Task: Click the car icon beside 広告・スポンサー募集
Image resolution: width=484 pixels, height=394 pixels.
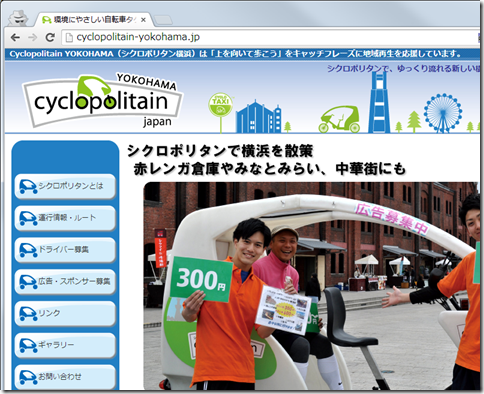Action: coord(28,282)
